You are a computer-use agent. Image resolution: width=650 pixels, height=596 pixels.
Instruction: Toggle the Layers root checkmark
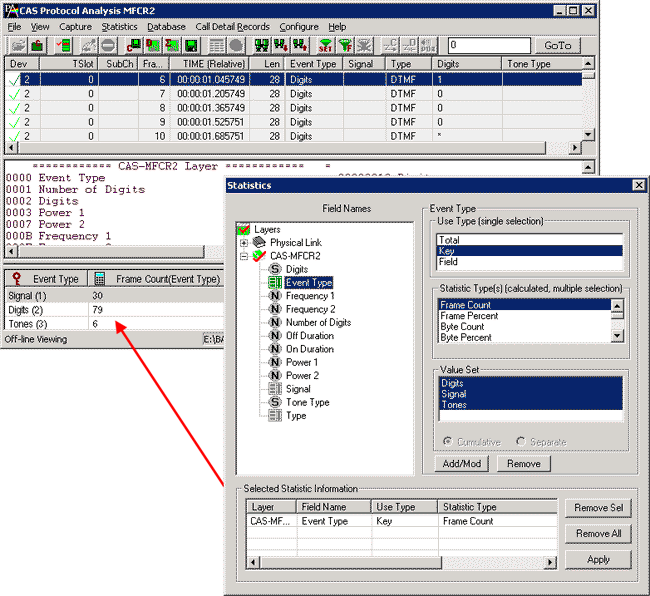point(244,229)
